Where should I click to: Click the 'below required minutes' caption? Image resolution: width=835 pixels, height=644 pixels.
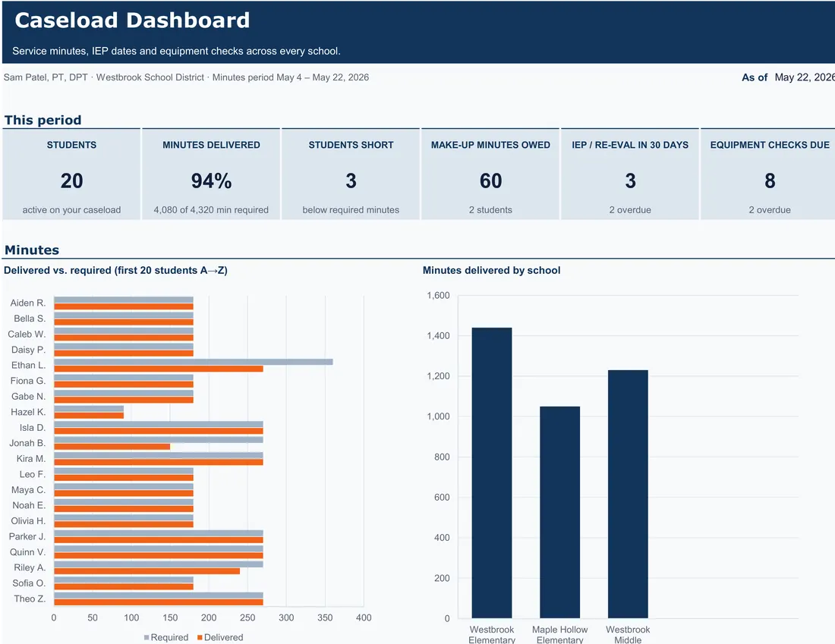[x=351, y=209]
